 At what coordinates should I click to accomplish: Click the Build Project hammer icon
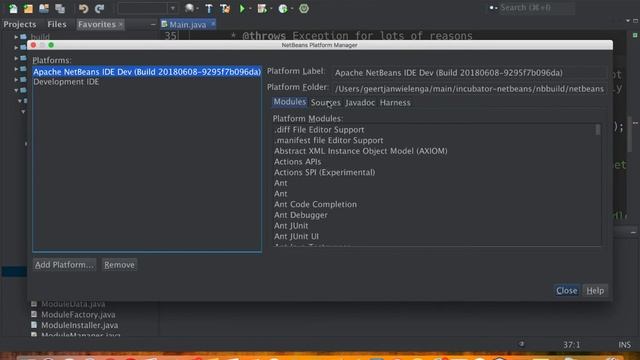click(209, 8)
